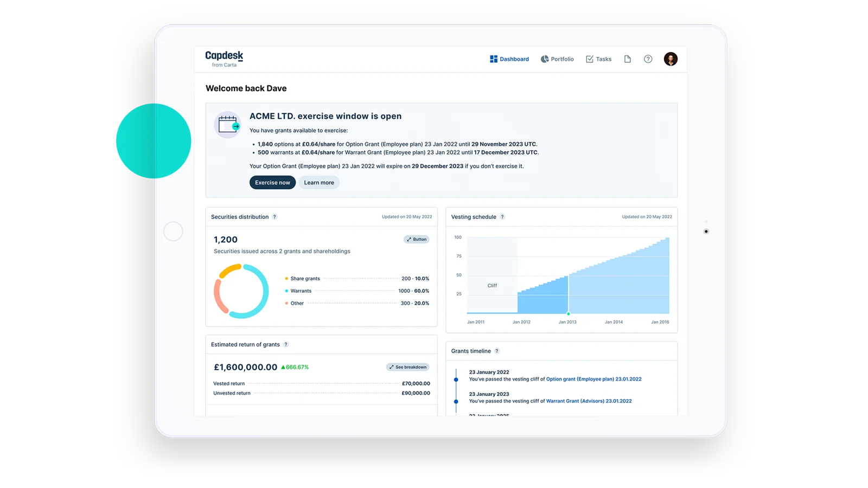Show help for Securities distribution
The height and width of the screenshot is (488, 868).
point(275,217)
